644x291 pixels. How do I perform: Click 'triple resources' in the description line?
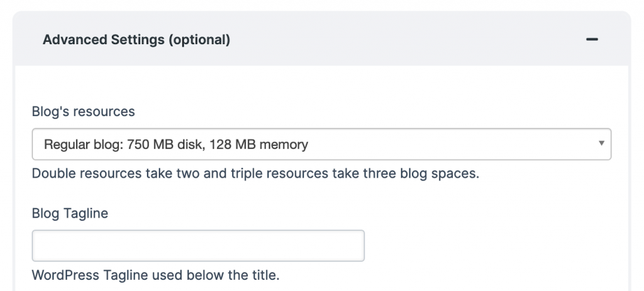click(279, 173)
